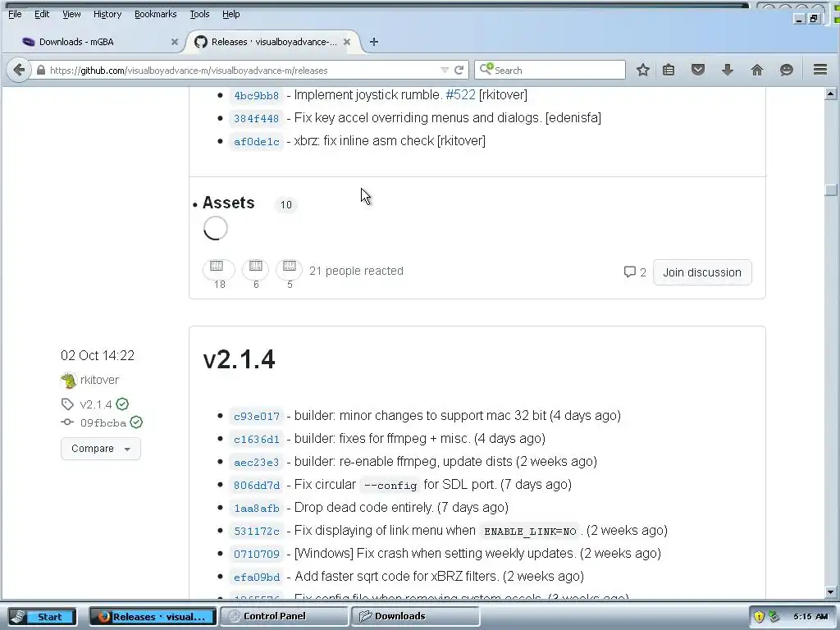Open the History menu

tap(107, 14)
